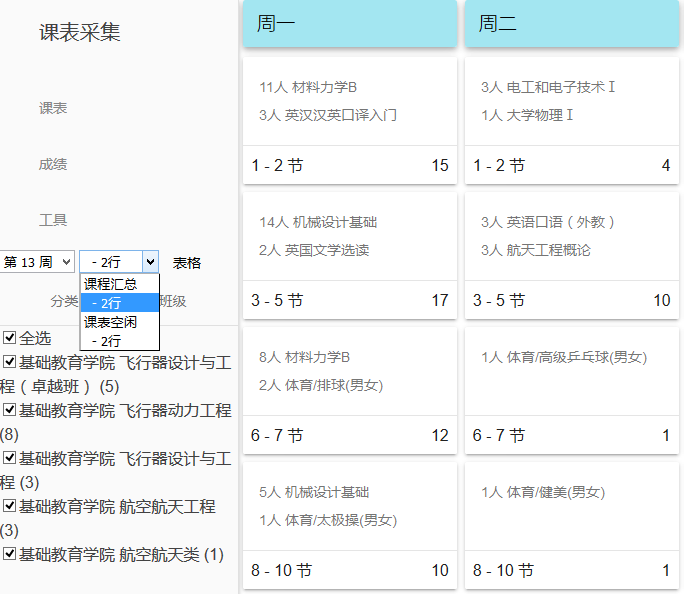The image size is (684, 594).
Task: Switch to the 分类 tab
Action: (x=64, y=302)
